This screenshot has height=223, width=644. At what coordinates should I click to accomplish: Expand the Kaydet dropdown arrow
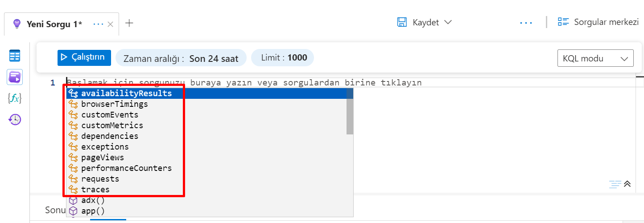[x=448, y=22]
